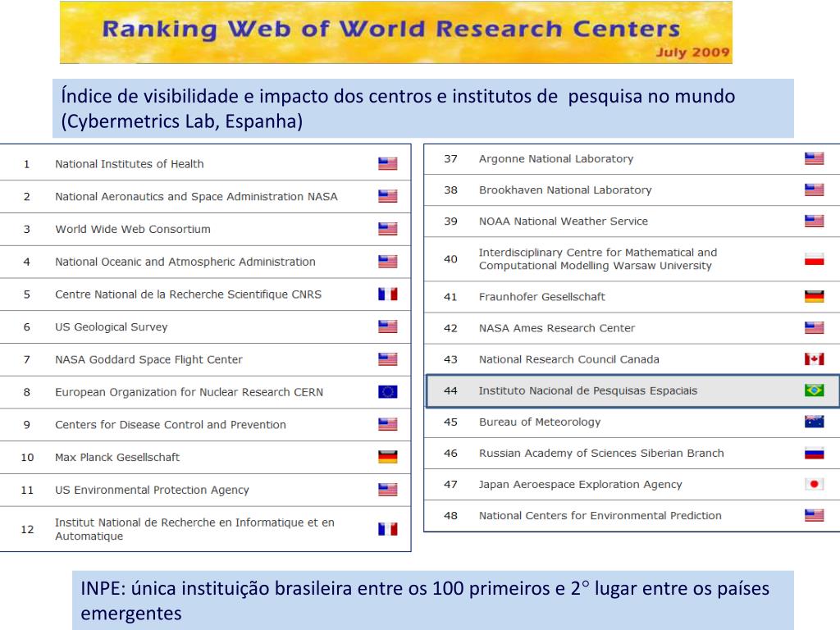840x630 pixels.
Task: Select 'Brookhaven National Laboratory' text
Action: tap(565, 189)
